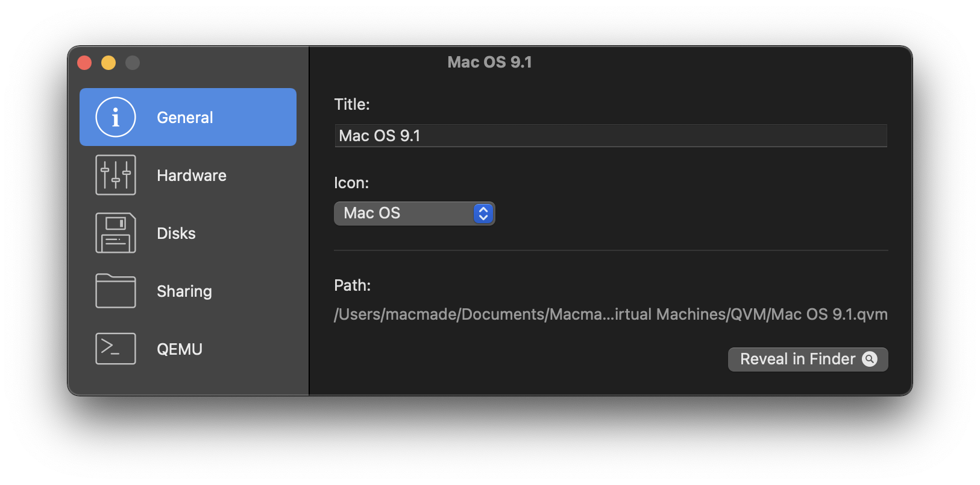Click the virtual machine path text
980x485 pixels.
click(x=611, y=314)
